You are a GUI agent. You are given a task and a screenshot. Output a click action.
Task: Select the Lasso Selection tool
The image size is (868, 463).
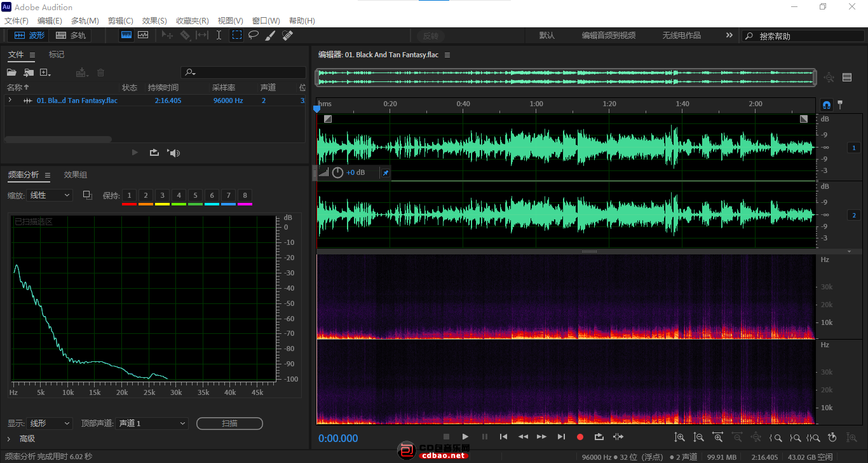254,36
